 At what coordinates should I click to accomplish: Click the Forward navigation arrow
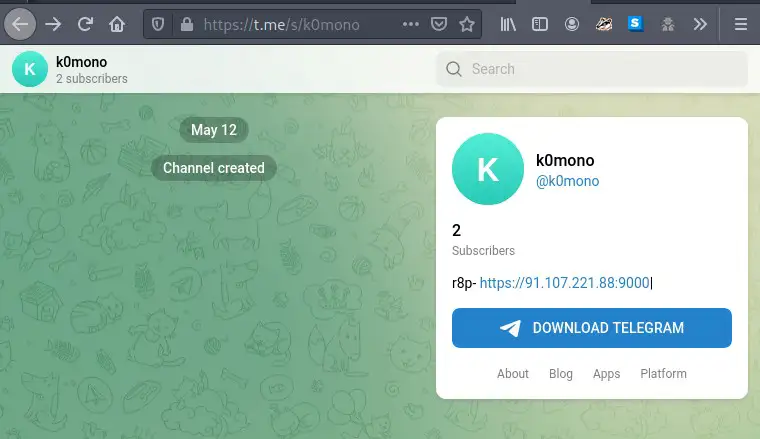point(53,23)
